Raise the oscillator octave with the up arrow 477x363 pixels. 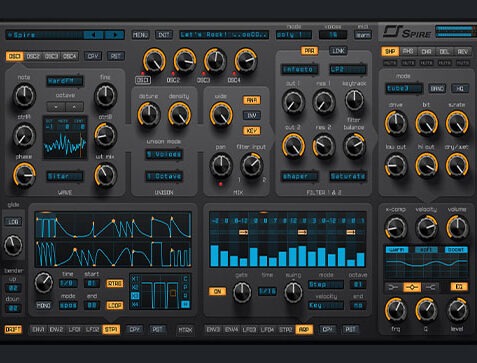tap(74, 107)
